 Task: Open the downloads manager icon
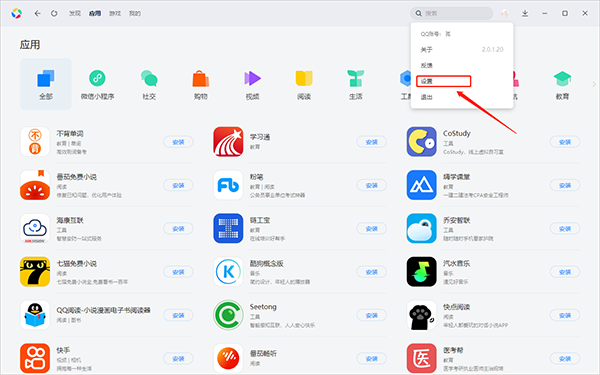tap(525, 13)
